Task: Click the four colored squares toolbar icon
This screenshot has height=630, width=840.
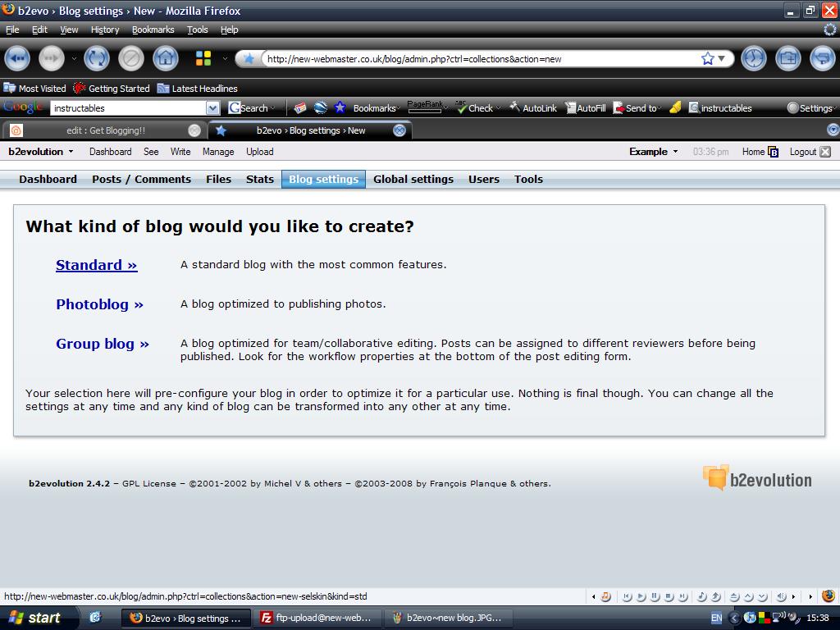Action: tap(203, 58)
